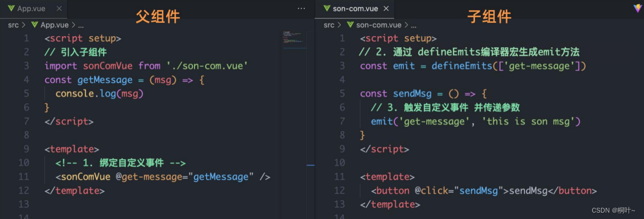Click 'getMessage' in the const declaration in App.vue
The image size is (644, 219).
click(105, 80)
